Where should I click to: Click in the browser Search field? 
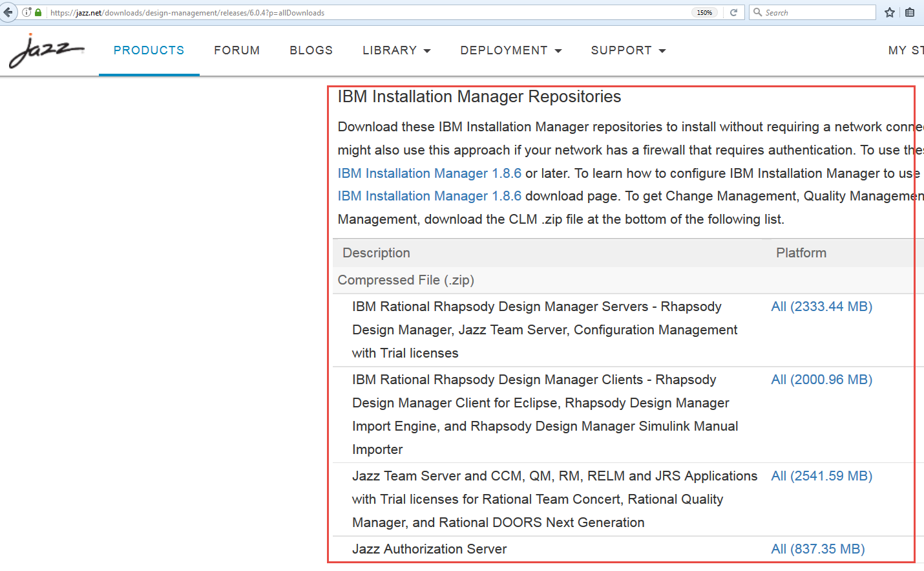coord(817,12)
